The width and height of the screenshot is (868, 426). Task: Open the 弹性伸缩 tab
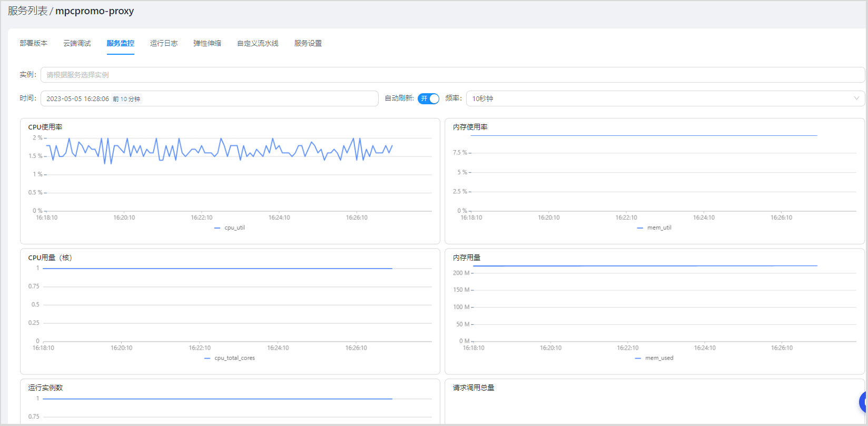click(x=207, y=43)
